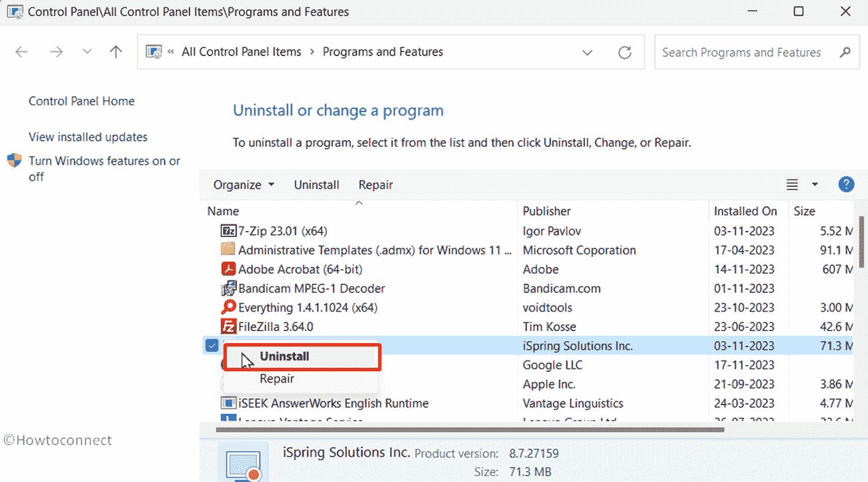Click the Refresh button in address bar

point(624,52)
